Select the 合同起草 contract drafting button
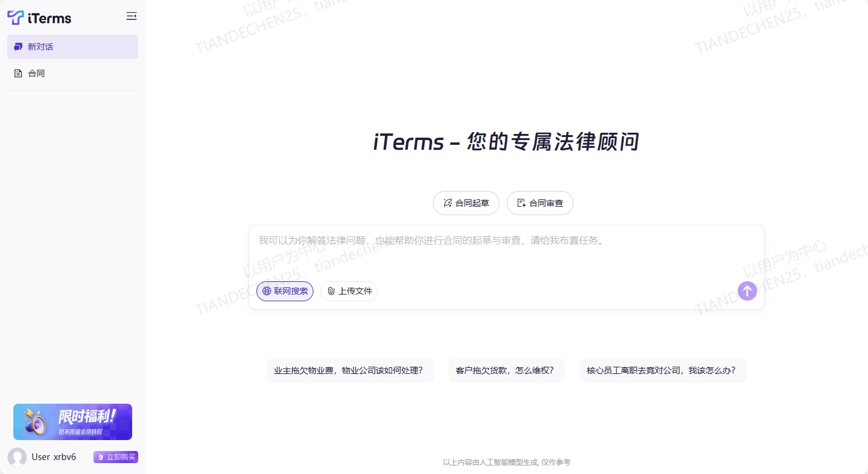Viewport: 868px width, 474px height. (466, 203)
